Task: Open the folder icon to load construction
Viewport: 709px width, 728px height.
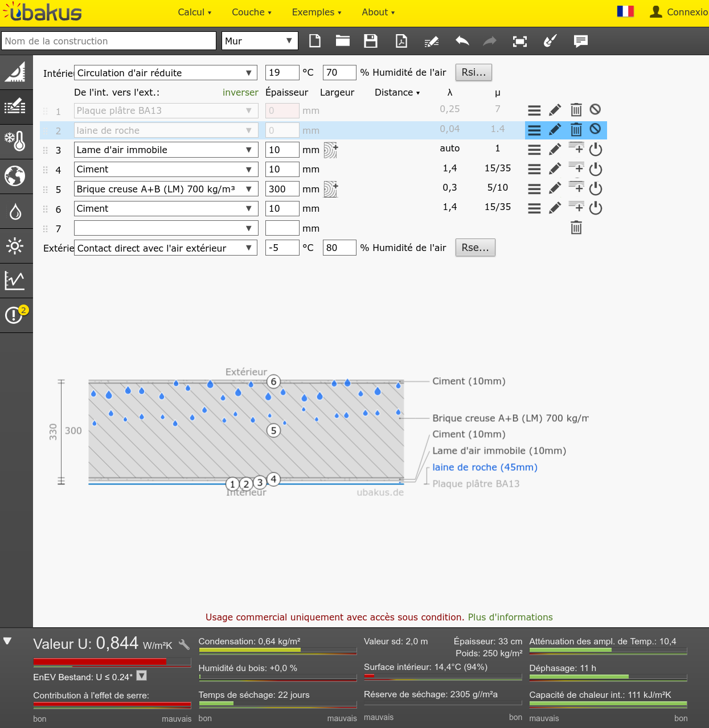Action: [342, 41]
